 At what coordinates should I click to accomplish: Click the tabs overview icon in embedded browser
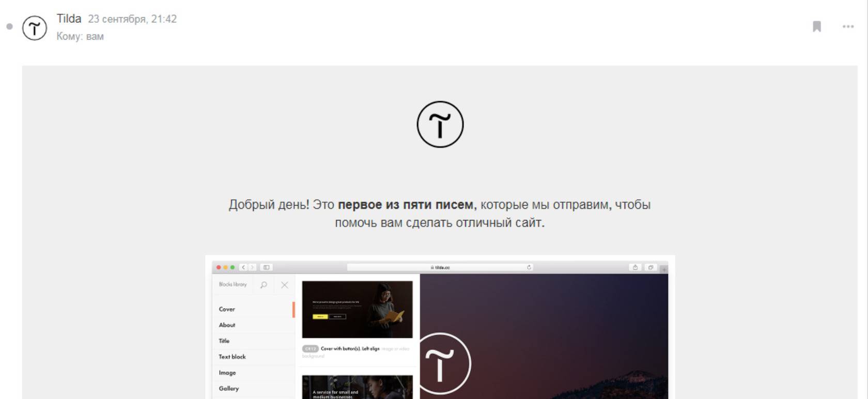[x=650, y=267]
